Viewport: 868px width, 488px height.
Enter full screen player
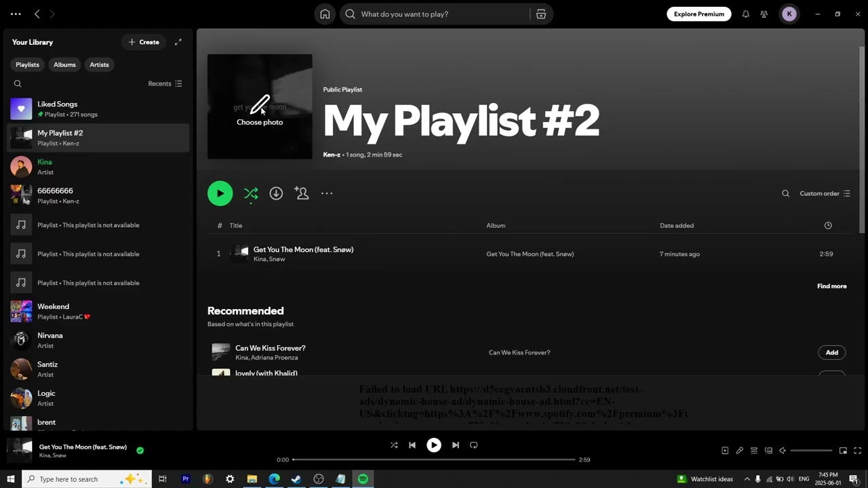(x=858, y=451)
